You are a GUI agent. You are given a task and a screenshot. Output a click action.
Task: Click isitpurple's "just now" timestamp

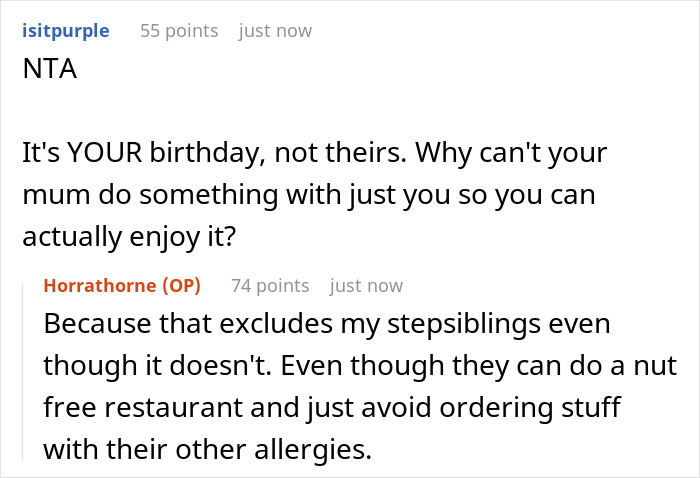(x=275, y=31)
